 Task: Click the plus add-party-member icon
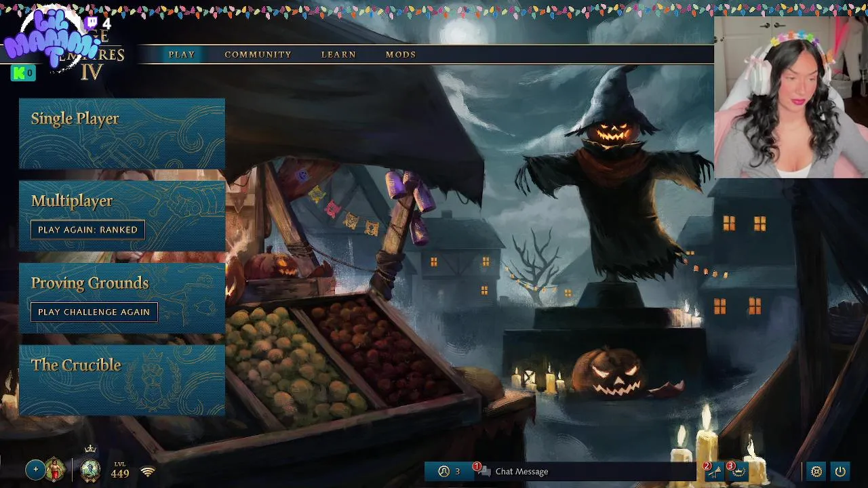(35, 470)
